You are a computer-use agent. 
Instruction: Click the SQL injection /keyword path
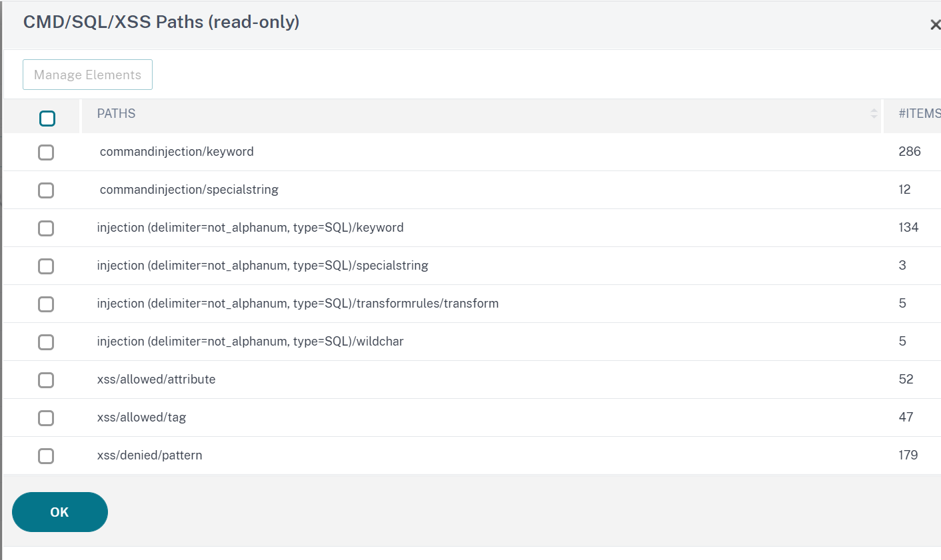(x=251, y=228)
